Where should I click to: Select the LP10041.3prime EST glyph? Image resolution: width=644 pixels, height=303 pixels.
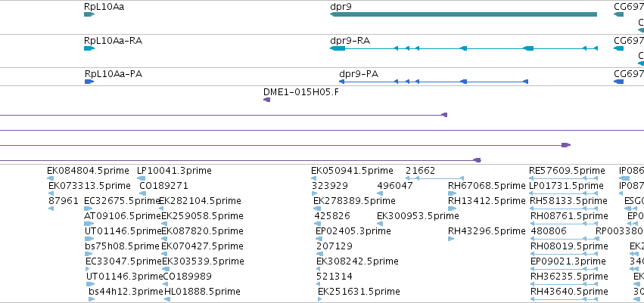click(141, 178)
